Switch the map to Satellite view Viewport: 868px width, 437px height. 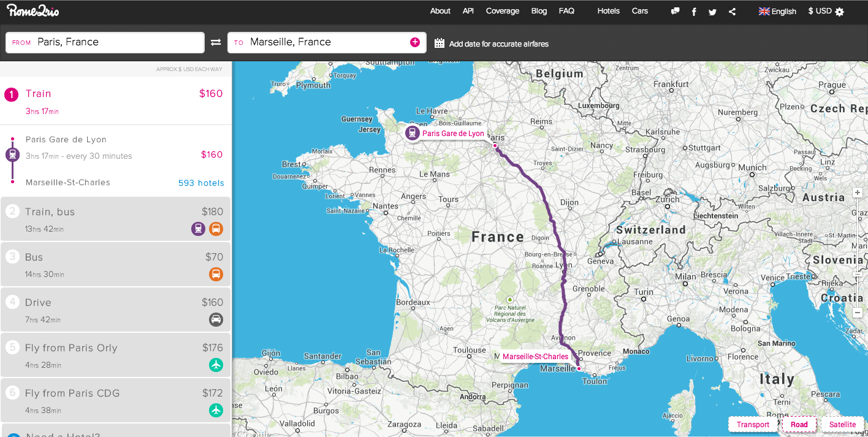842,425
